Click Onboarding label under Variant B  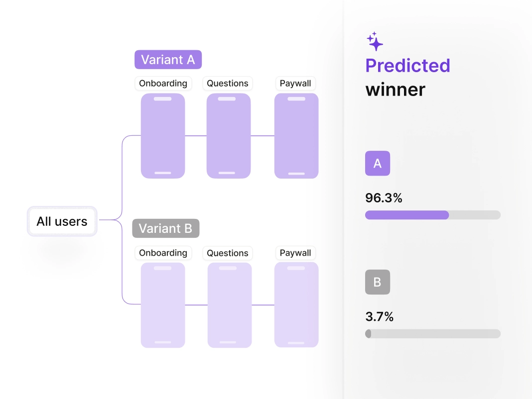[x=163, y=253]
